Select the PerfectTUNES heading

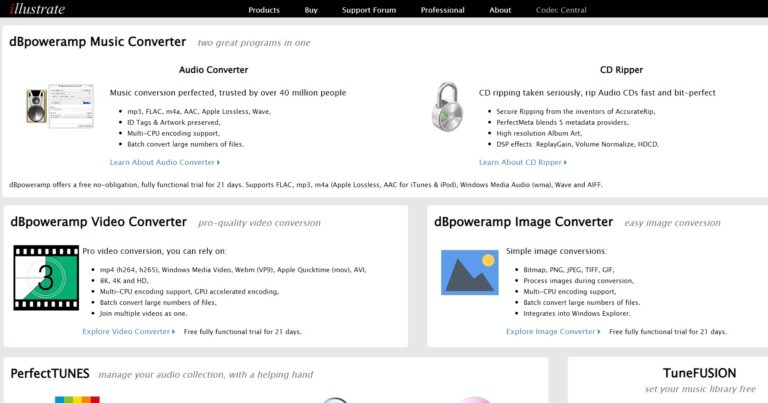50,374
